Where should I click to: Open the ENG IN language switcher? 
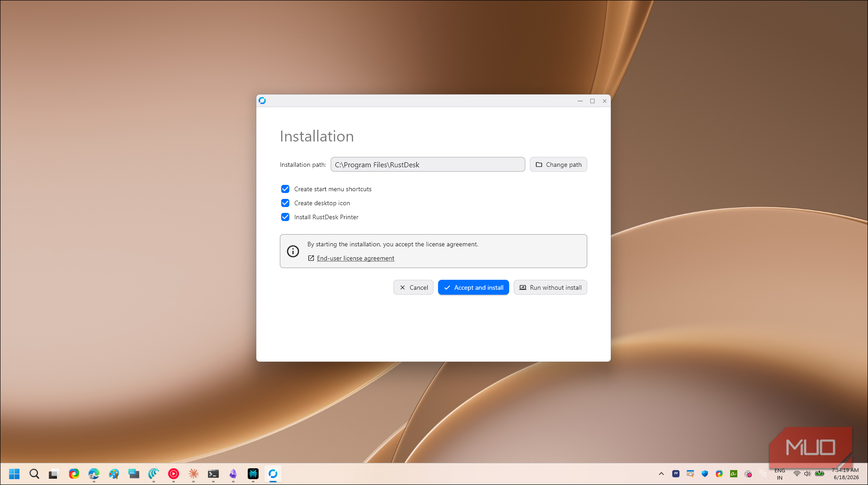[x=780, y=474]
